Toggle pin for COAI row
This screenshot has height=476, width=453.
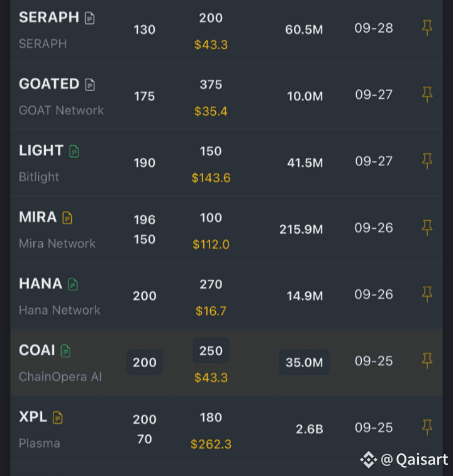[x=427, y=361]
